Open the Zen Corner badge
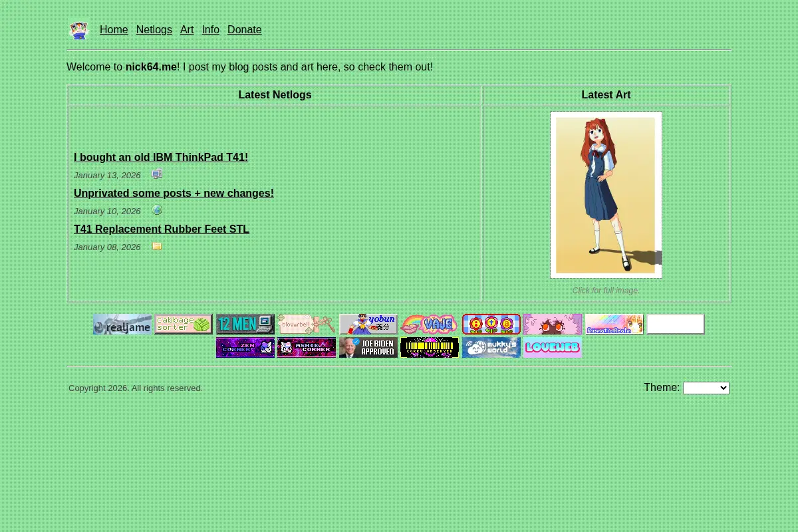This screenshot has width=798, height=532. coord(245,348)
